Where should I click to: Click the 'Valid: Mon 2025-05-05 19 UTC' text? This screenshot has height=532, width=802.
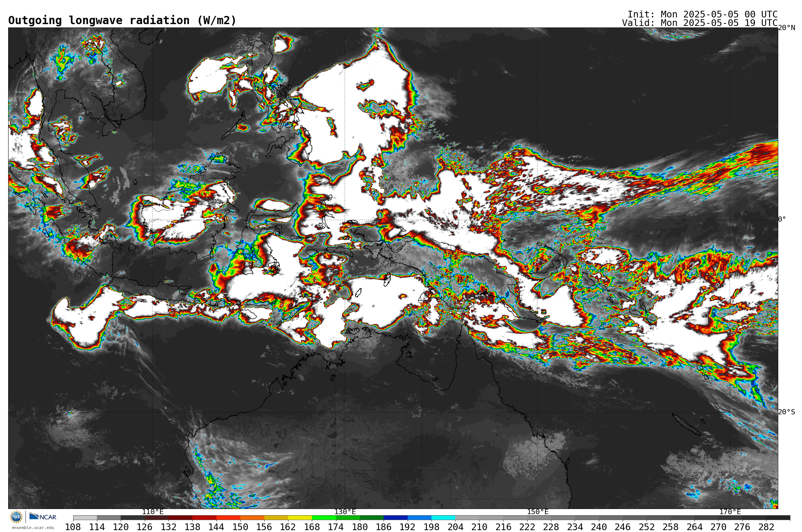point(700,23)
